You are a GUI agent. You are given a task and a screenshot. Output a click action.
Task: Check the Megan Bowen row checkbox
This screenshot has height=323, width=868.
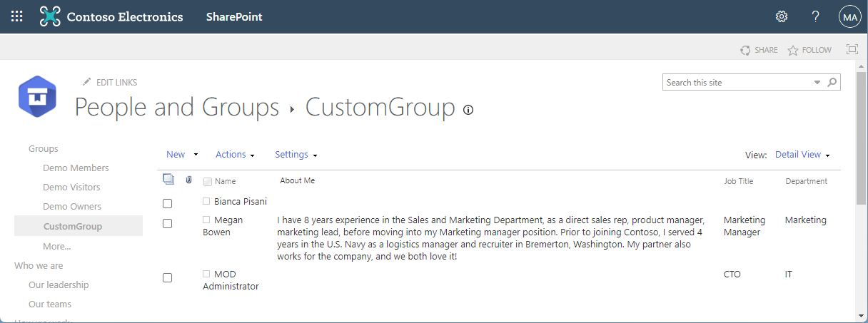[167, 223]
